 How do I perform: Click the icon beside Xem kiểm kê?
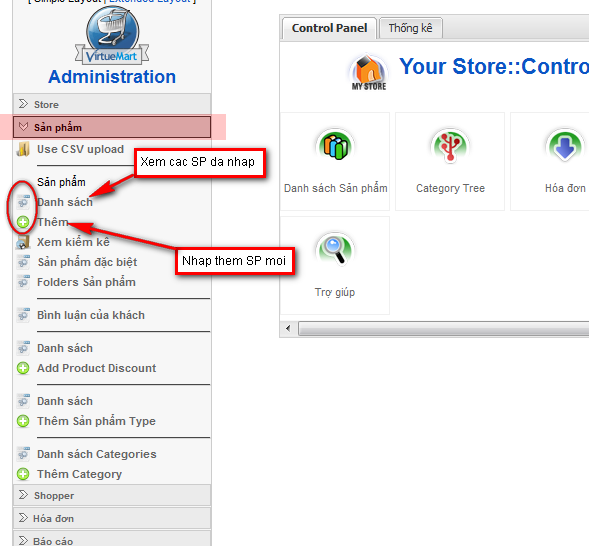[x=23, y=242]
